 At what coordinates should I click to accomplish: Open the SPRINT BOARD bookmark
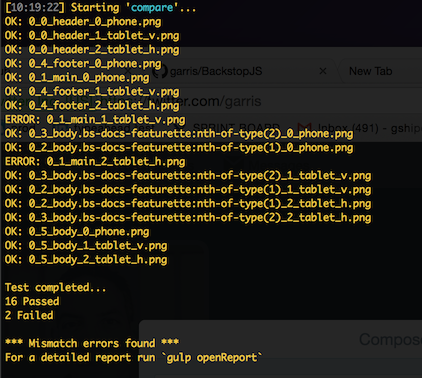coord(236,128)
